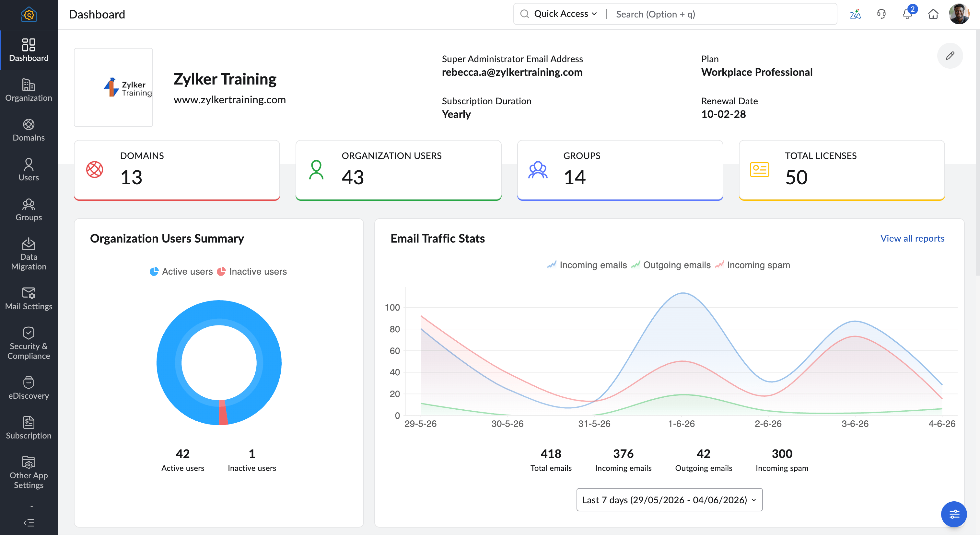
Task: Click the www.zylkertraining.com text
Action: 230,100
